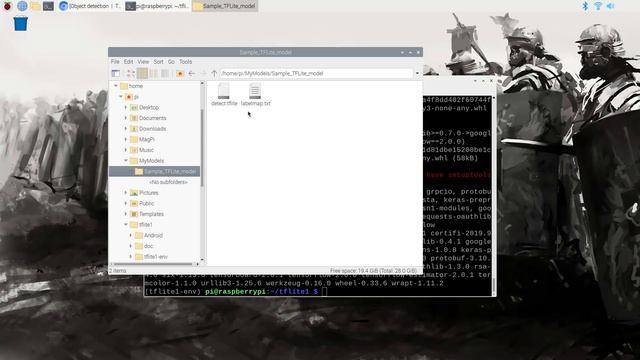Collapse the pi tree node
Screen dimensions: 640x360
[121, 97]
